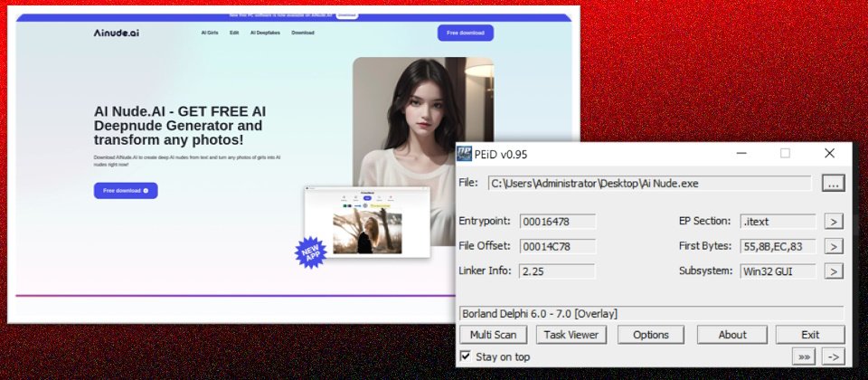Close the PEiD window
Image resolution: width=868 pixels, height=380 pixels.
[x=829, y=154]
